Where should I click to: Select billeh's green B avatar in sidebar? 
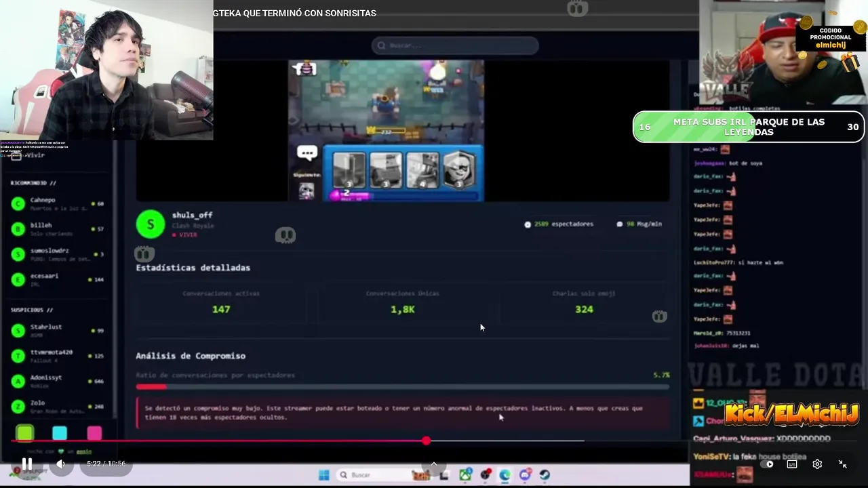coord(18,228)
